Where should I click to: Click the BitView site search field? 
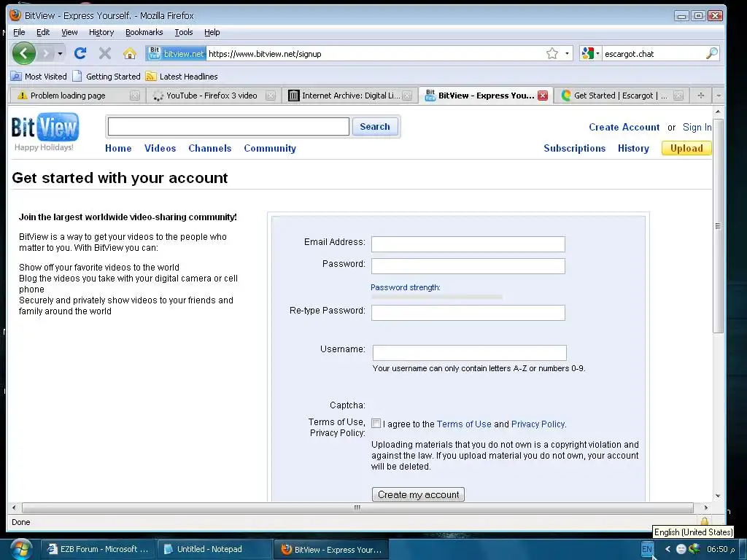228,127
